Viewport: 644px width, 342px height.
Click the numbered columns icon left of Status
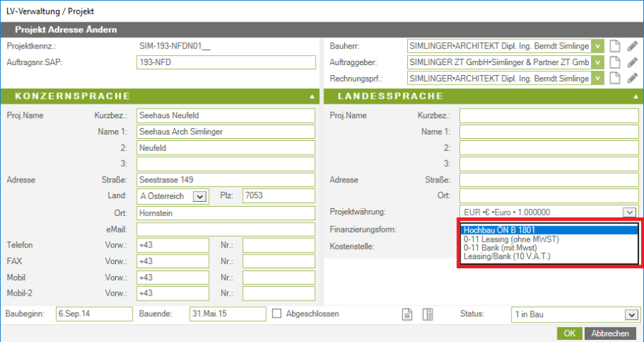tap(429, 314)
